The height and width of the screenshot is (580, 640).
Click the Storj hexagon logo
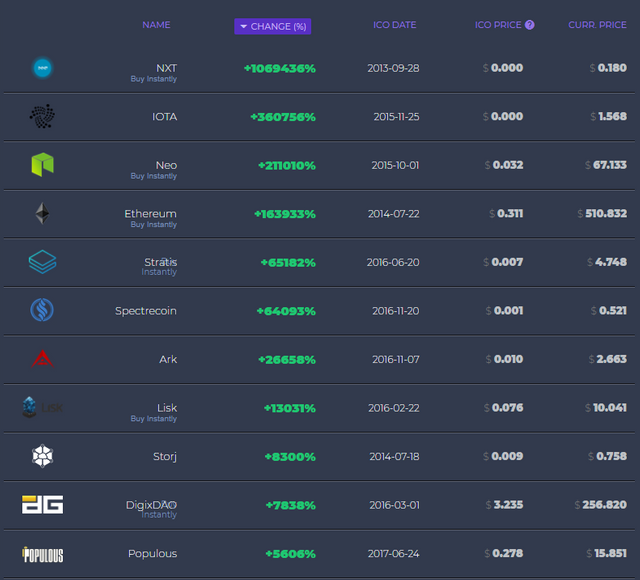point(42,456)
